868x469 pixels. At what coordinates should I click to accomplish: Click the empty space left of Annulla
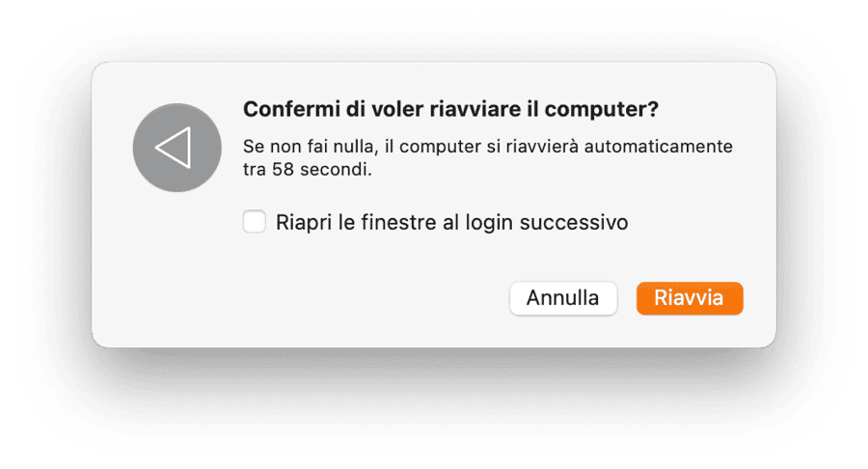tap(386, 298)
